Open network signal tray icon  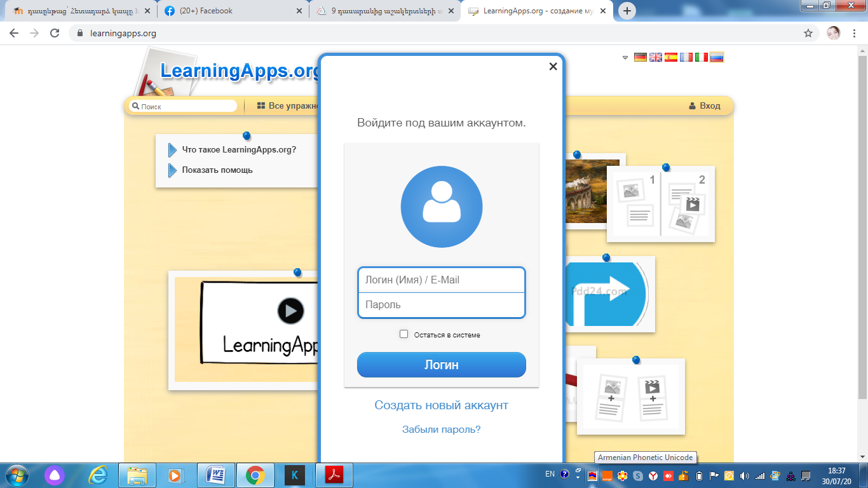(x=760, y=476)
